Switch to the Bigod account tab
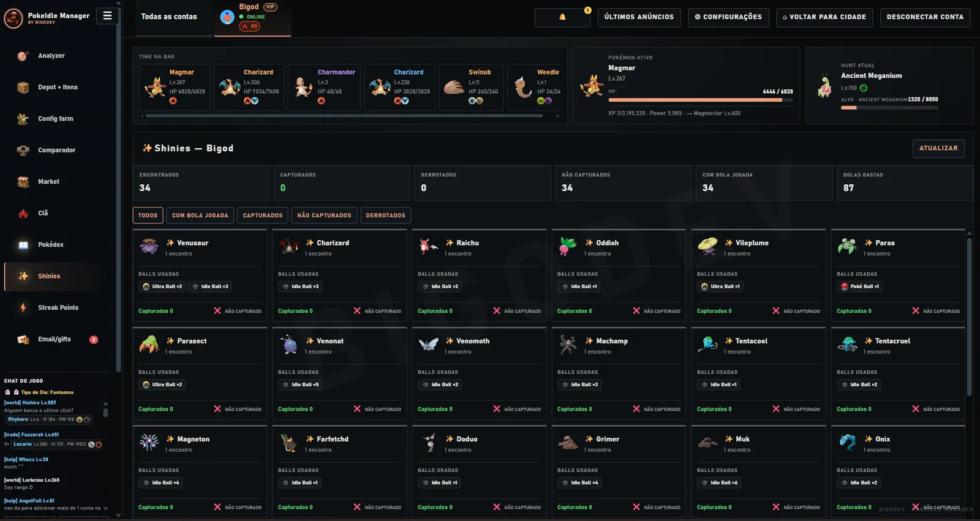Image resolution: width=980 pixels, height=521 pixels. point(253,18)
